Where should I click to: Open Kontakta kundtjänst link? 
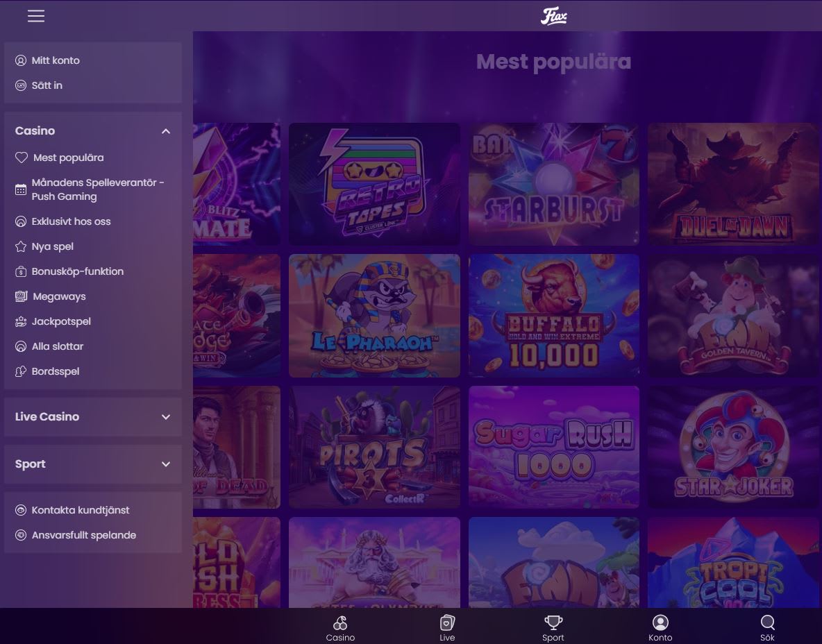81,510
